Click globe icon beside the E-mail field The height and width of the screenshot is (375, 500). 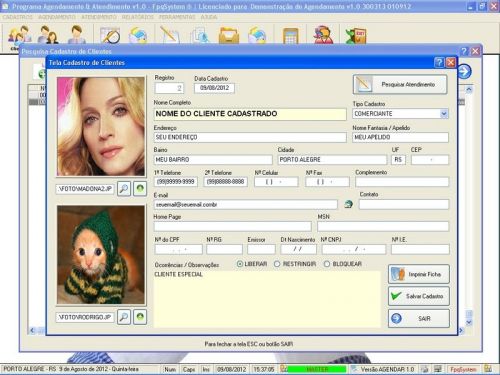click(348, 204)
